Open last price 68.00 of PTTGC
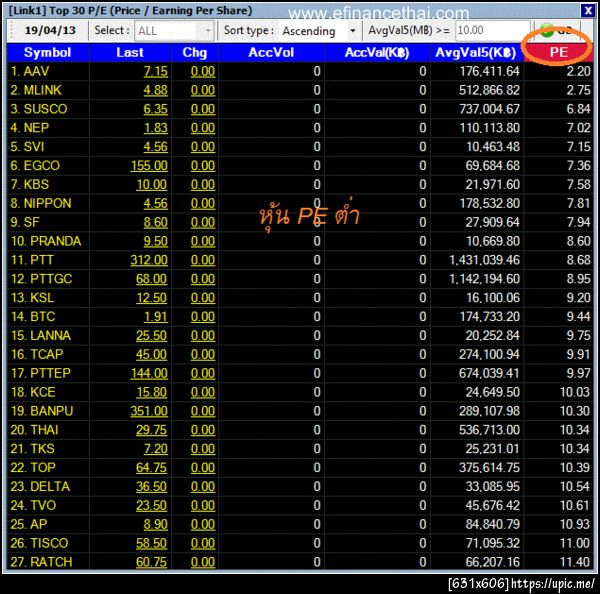The height and width of the screenshot is (594, 600). [x=152, y=279]
